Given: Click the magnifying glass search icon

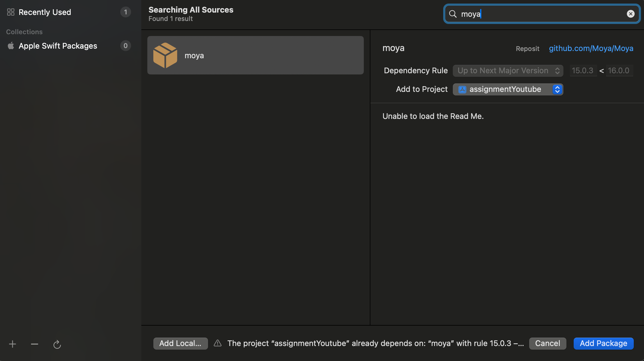Looking at the screenshot, I should click(453, 14).
